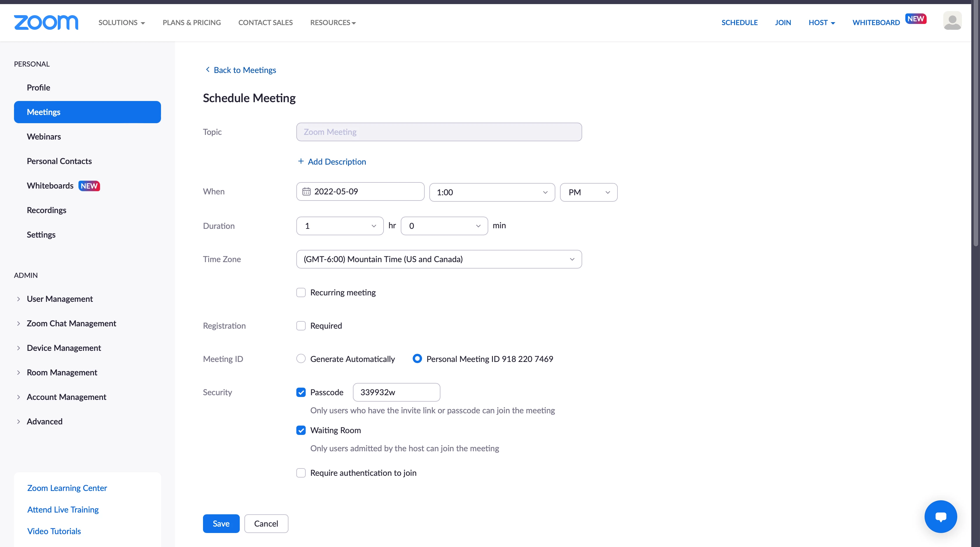
Task: Click the calendar icon in date field
Action: coord(306,191)
